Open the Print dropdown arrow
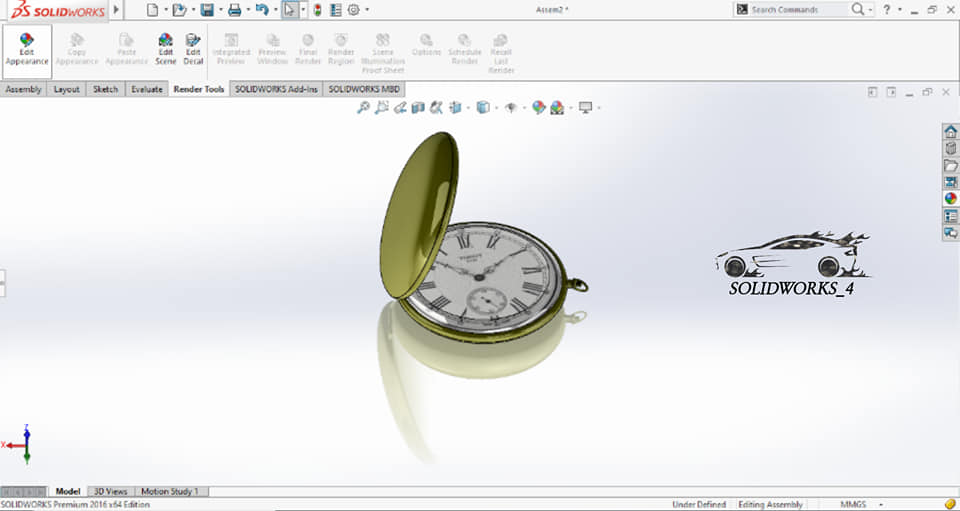The width and height of the screenshot is (960, 511). pyautogui.click(x=249, y=10)
